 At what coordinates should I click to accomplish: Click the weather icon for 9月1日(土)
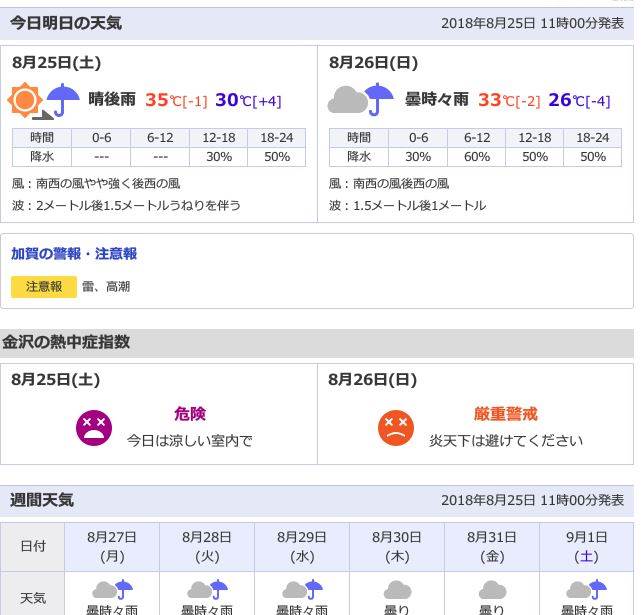click(x=586, y=589)
